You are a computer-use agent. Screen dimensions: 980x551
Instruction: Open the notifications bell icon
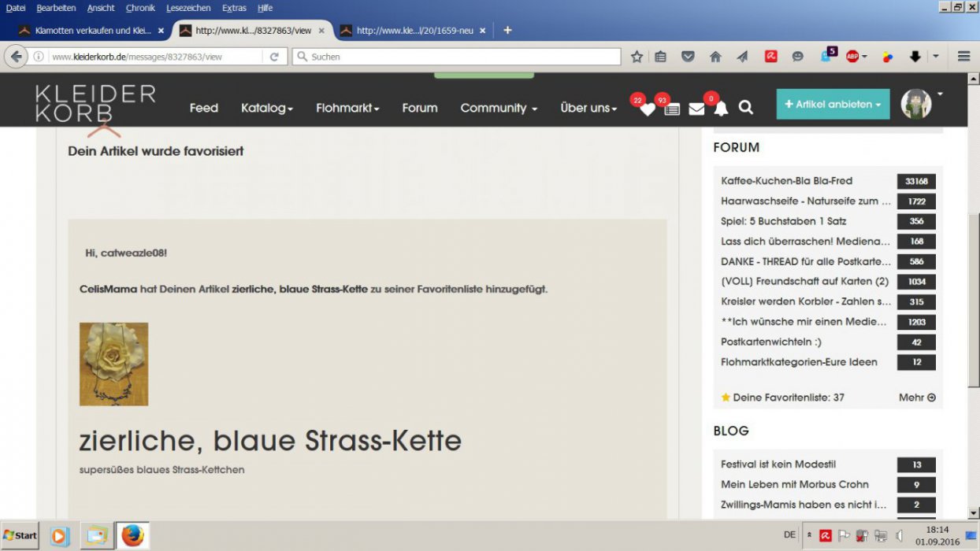tap(721, 109)
